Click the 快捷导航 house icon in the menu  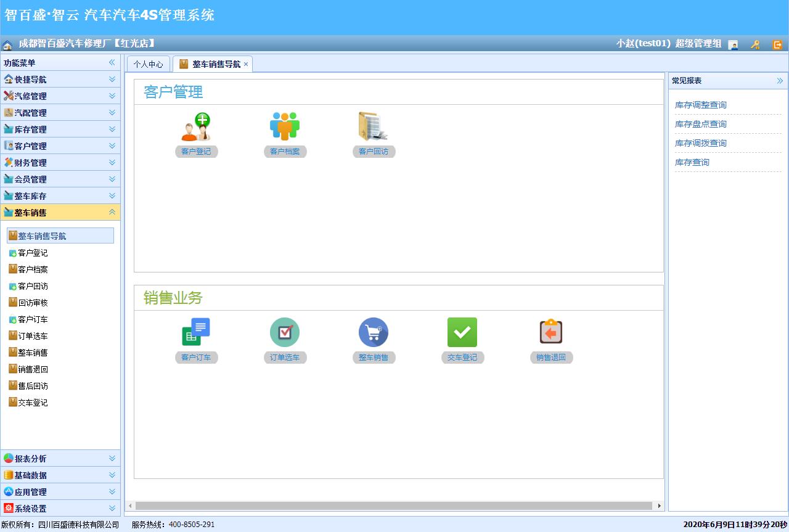point(9,79)
